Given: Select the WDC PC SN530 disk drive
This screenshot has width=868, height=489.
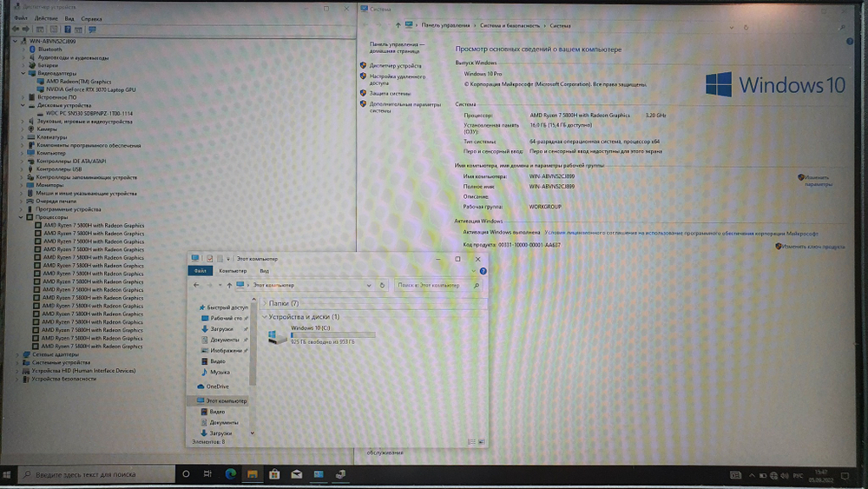Looking at the screenshot, I should coord(89,114).
